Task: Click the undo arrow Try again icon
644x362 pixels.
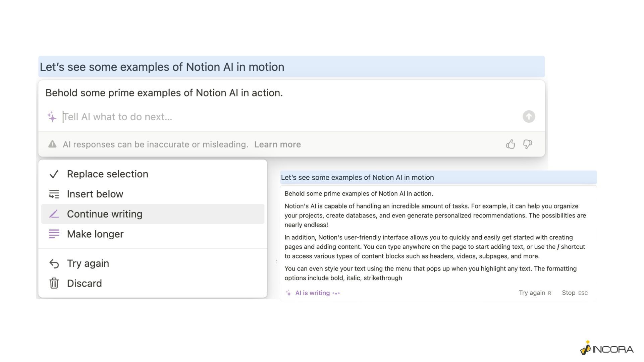Action: point(54,263)
